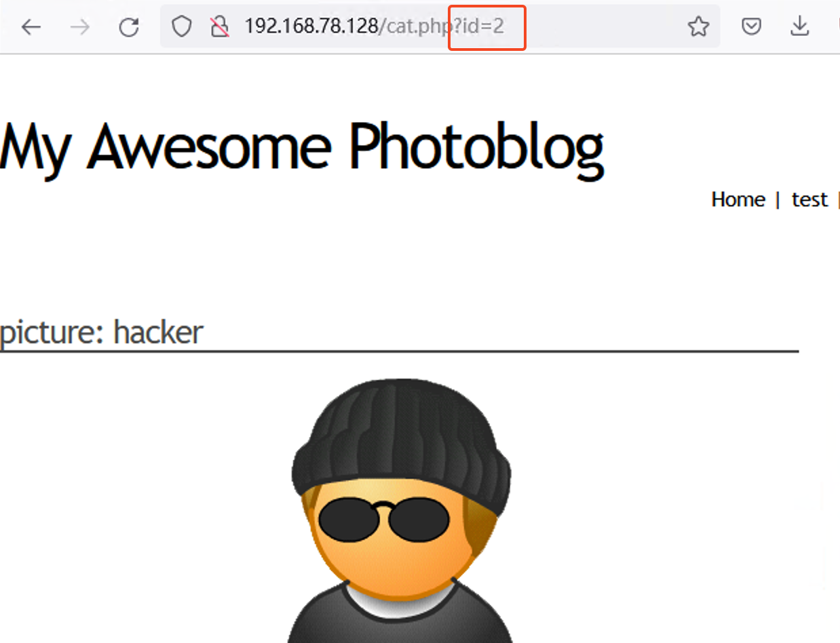Save the page to Pocket

pyautogui.click(x=750, y=27)
